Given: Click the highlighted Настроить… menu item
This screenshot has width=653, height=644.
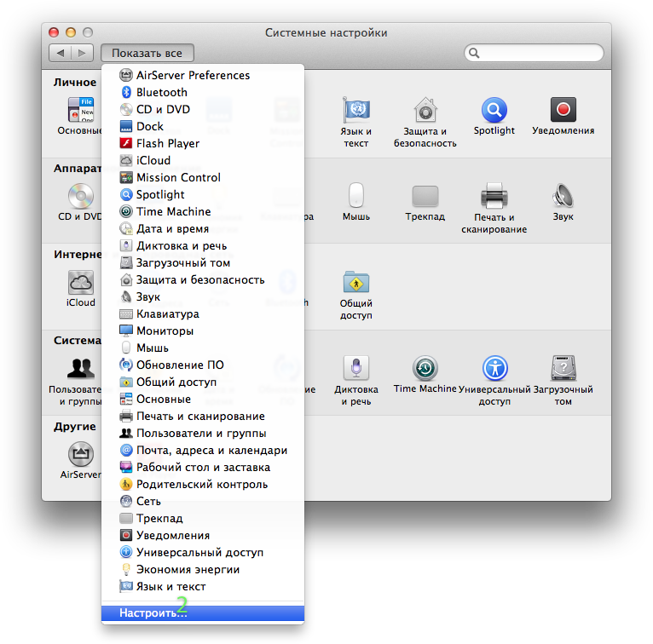Looking at the screenshot, I should pos(203,613).
